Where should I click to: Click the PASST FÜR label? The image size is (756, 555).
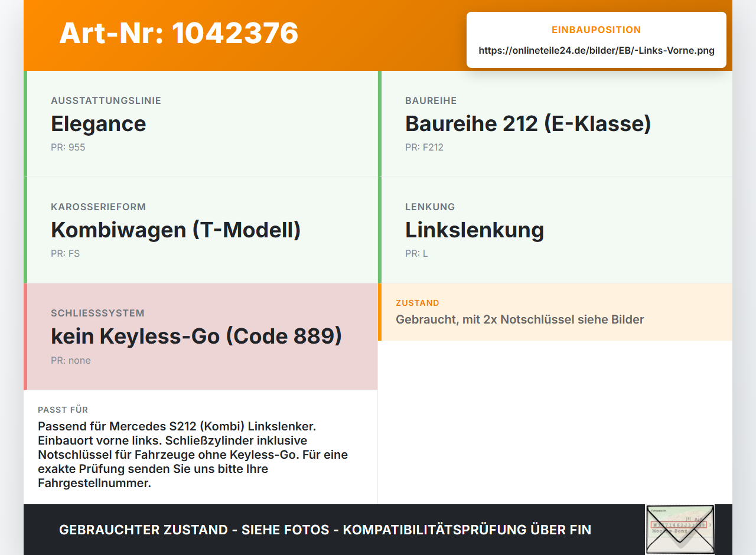tap(63, 410)
